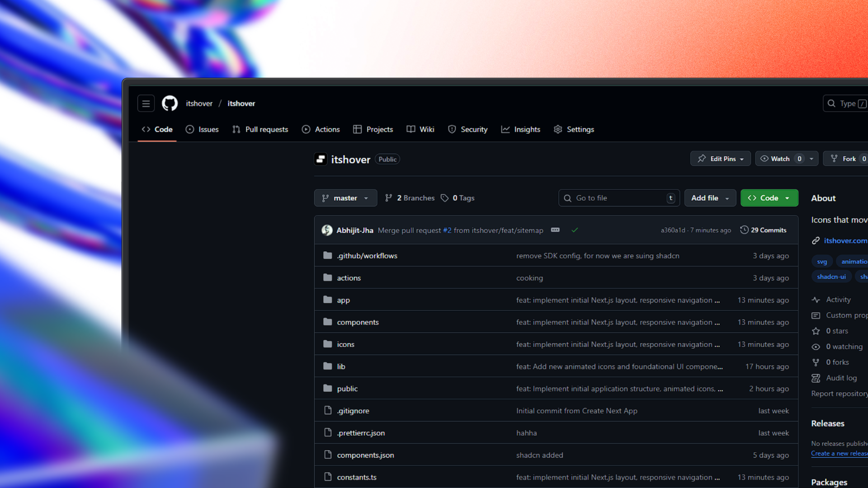868x488 pixels.
Task: Open the Activity feed in the sidebar
Action: tap(839, 300)
